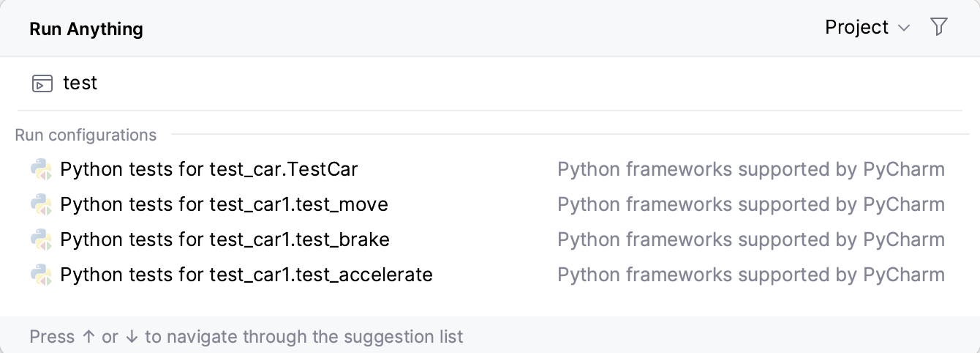Select Python tests for test_car.TestCar

[209, 170]
